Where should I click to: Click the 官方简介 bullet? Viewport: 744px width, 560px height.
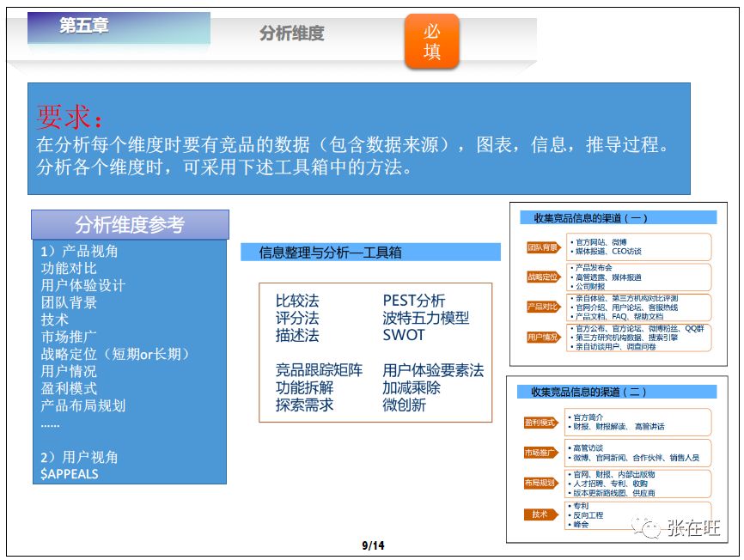(x=586, y=417)
